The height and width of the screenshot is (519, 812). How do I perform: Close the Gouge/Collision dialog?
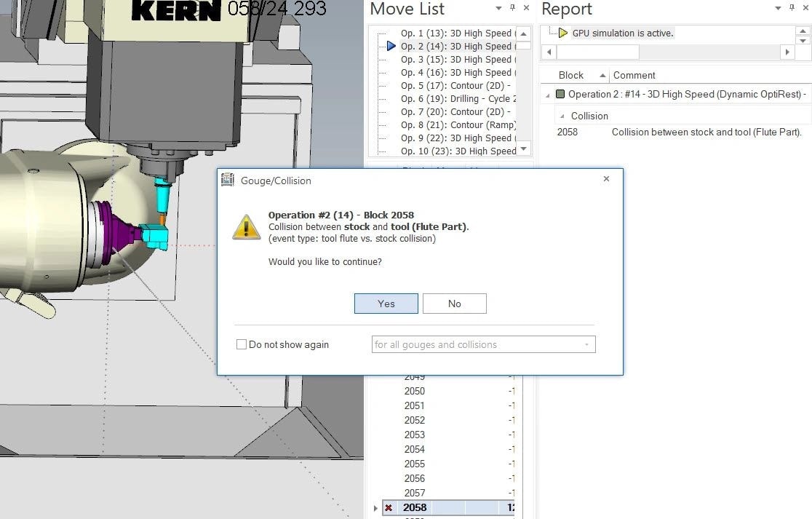point(606,178)
